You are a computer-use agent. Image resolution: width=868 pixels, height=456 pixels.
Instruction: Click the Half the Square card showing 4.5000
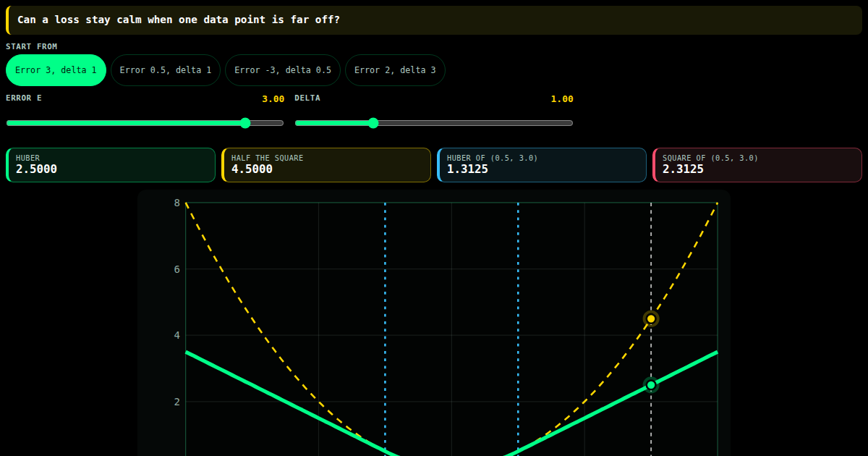pos(326,165)
